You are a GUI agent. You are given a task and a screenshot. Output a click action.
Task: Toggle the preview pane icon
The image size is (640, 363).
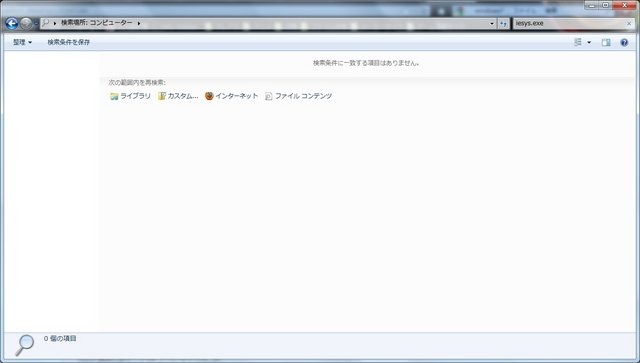pos(606,42)
